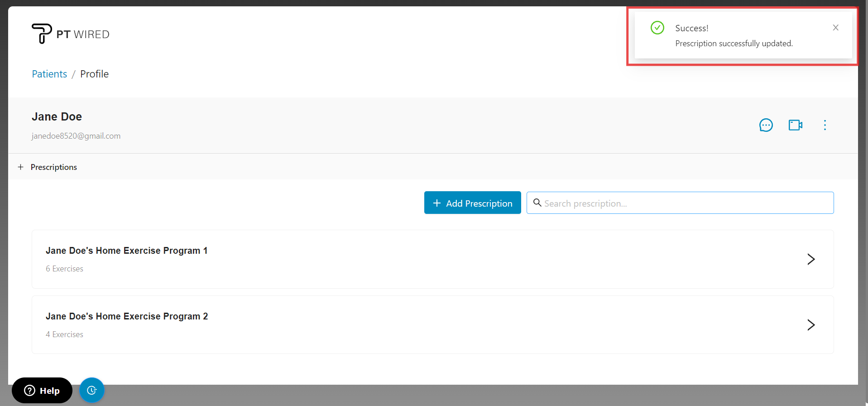The height and width of the screenshot is (406, 868).
Task: Click the "Prescription successfully updated" message
Action: point(734,43)
